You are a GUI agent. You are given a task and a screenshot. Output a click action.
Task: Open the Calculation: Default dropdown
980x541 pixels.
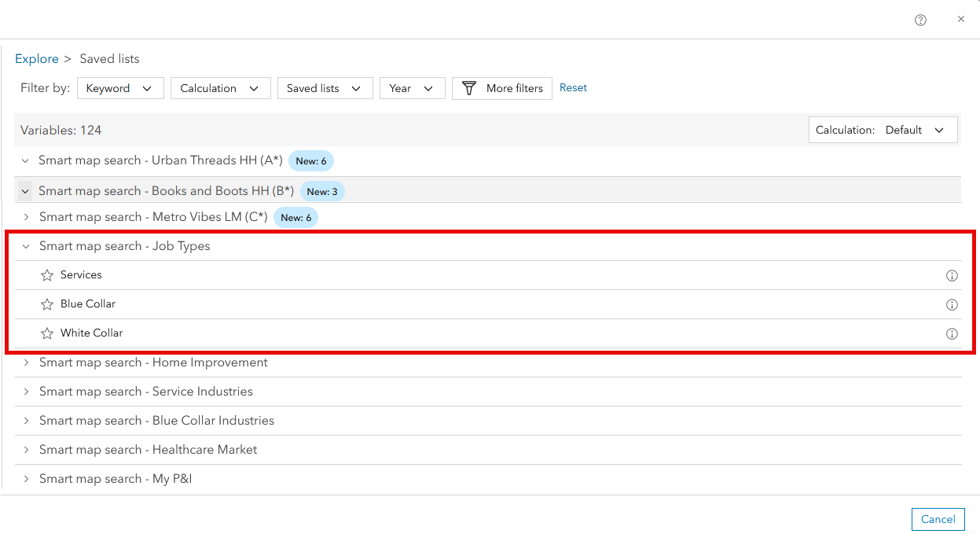click(883, 129)
